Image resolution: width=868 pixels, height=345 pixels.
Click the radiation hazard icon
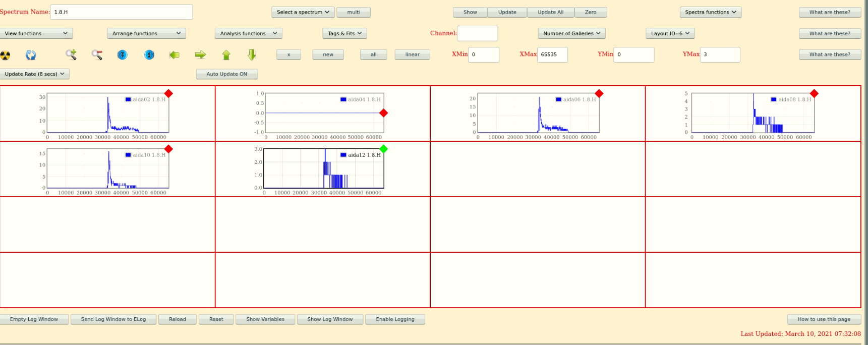coord(6,55)
